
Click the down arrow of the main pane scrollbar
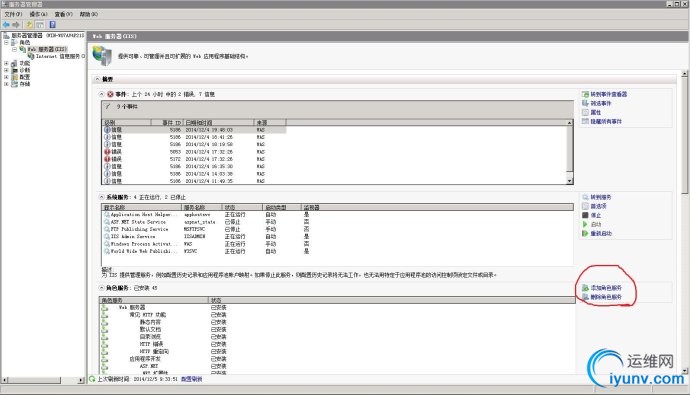(x=684, y=371)
